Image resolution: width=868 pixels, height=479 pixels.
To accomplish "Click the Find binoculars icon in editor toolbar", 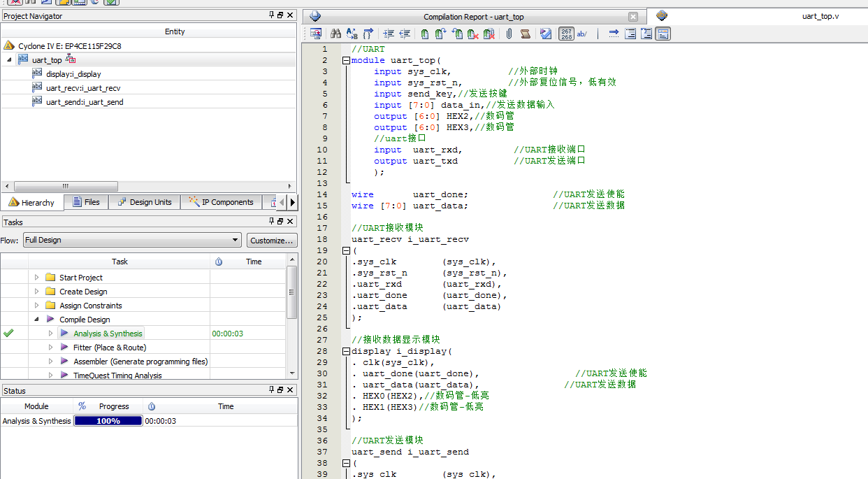I will [x=335, y=34].
